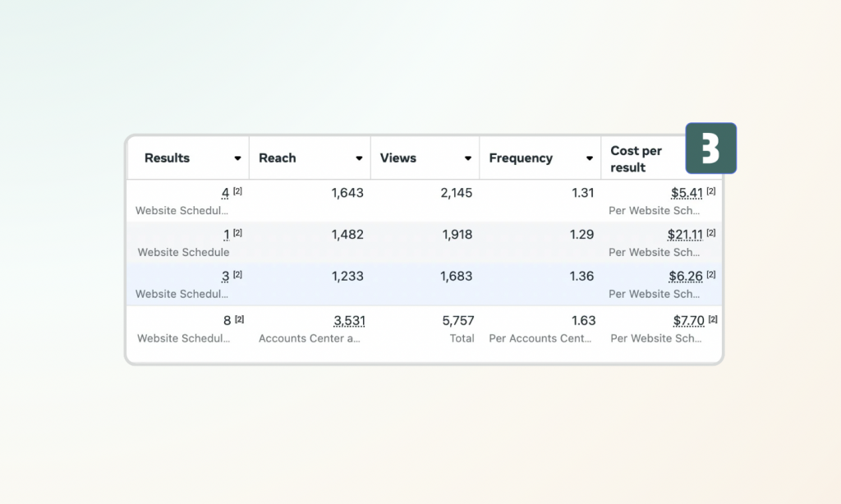The height and width of the screenshot is (504, 841).
Task: Click footnote marker next to 8 results total
Action: [x=240, y=319]
